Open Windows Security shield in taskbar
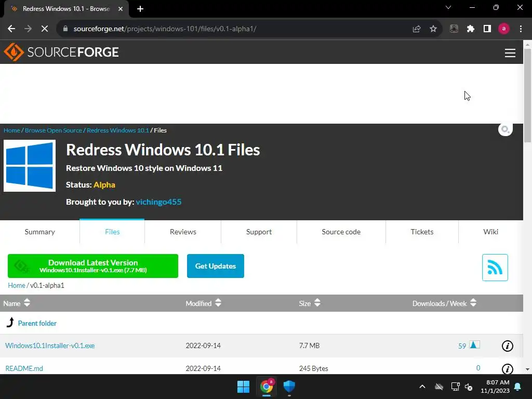This screenshot has height=399, width=532. (x=289, y=387)
